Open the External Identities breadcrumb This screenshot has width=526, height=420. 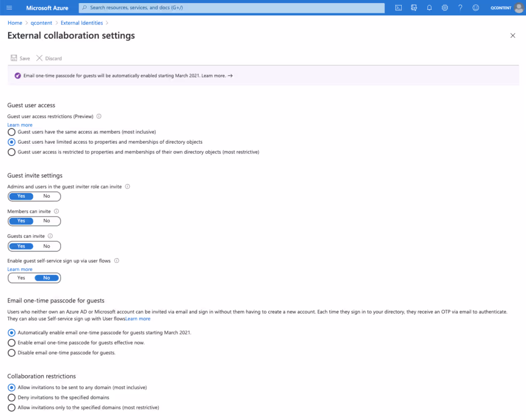click(82, 23)
